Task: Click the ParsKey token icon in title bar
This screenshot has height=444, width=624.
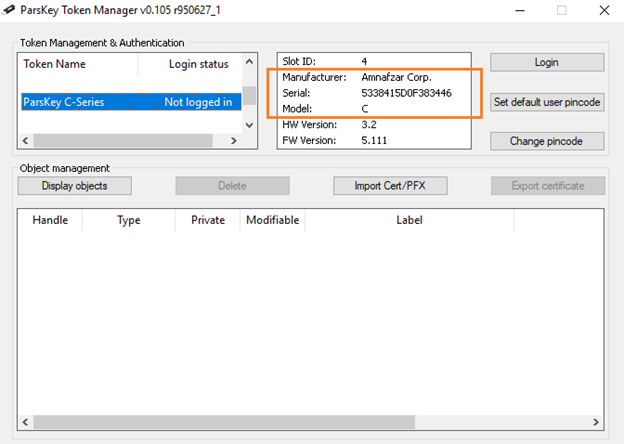Action: pyautogui.click(x=8, y=10)
